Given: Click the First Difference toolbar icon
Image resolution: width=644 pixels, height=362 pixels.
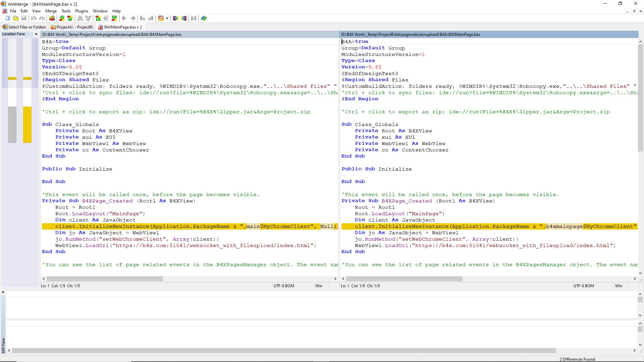Looking at the screenshot, I should pyautogui.click(x=98, y=18).
